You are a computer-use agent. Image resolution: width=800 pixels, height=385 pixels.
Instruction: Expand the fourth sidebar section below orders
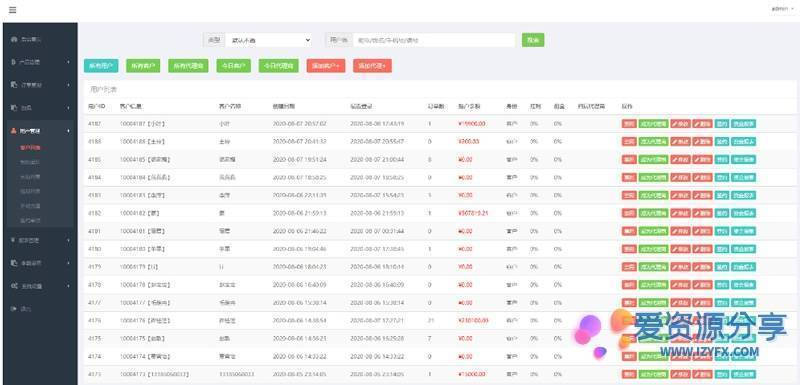39,108
